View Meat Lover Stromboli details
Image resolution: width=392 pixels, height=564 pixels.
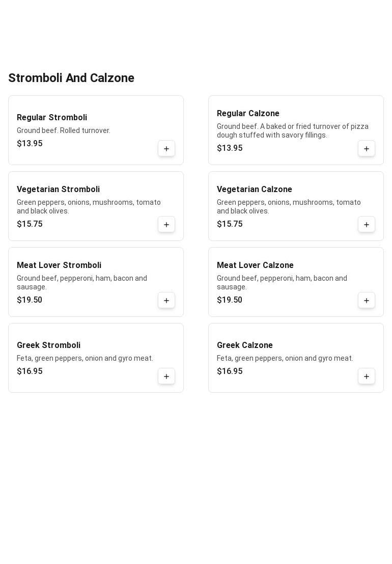[x=59, y=265]
